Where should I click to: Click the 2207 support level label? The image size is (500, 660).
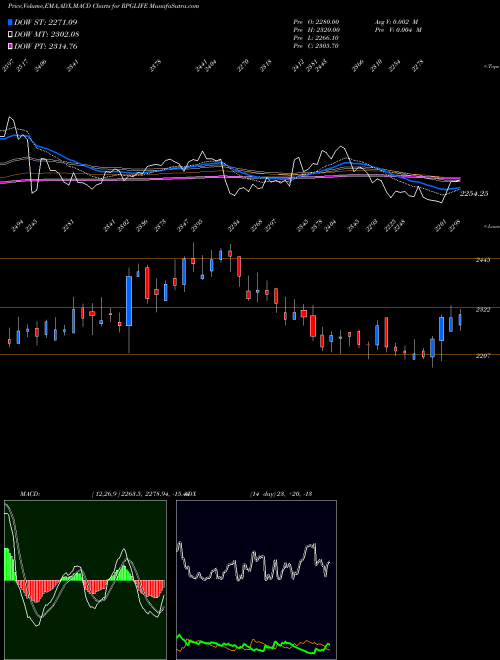[483, 356]
